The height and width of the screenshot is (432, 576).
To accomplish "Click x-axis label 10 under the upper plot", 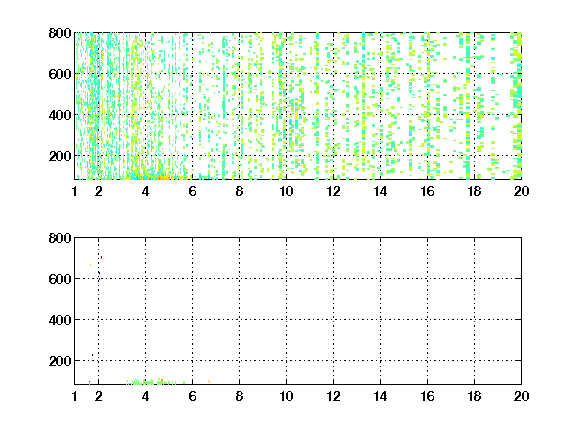I will pyautogui.click(x=286, y=191).
